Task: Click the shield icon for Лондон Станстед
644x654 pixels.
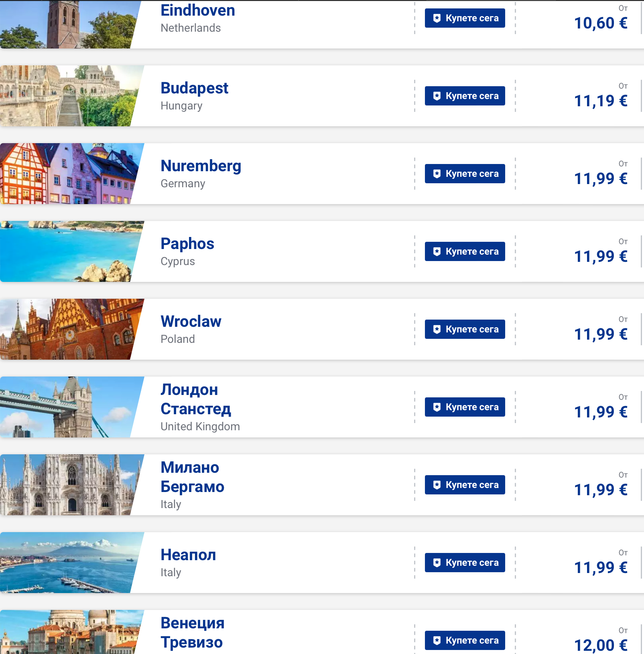Action: click(x=437, y=407)
